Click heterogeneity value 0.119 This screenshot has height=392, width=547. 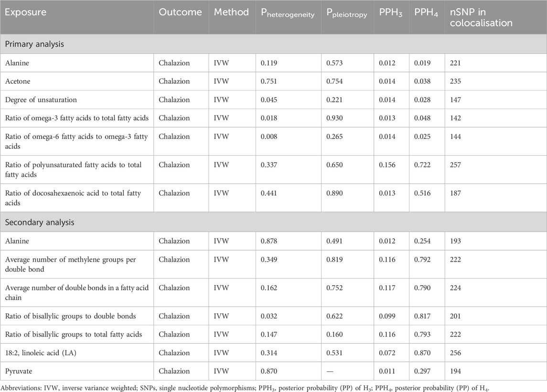pos(269,63)
